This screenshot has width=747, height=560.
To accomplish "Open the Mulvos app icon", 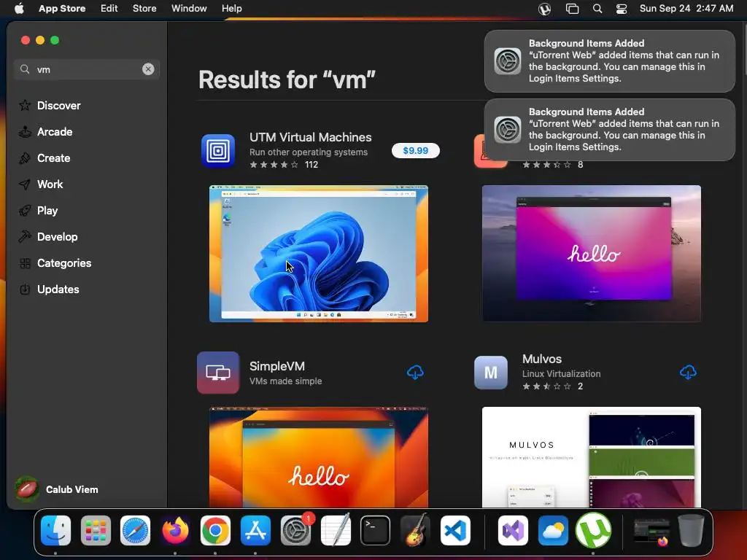I will pyautogui.click(x=491, y=373).
